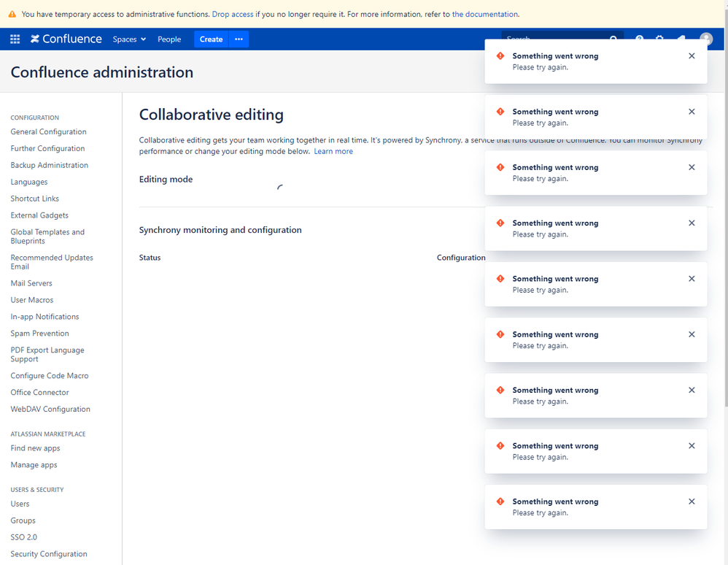Image resolution: width=728 pixels, height=565 pixels.
Task: Select Languages in the sidebar
Action: pos(28,182)
